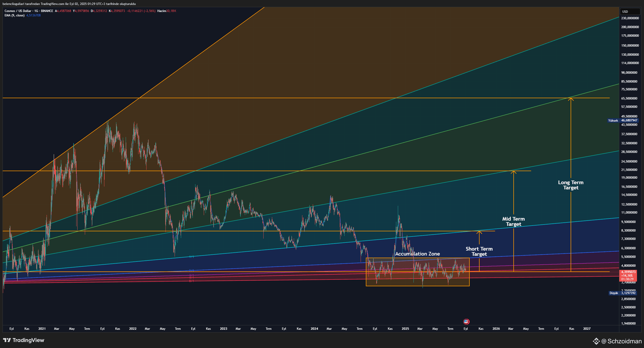Screen dimensions: 644x348
Task: Select the Long Term Target text
Action: pos(571,185)
